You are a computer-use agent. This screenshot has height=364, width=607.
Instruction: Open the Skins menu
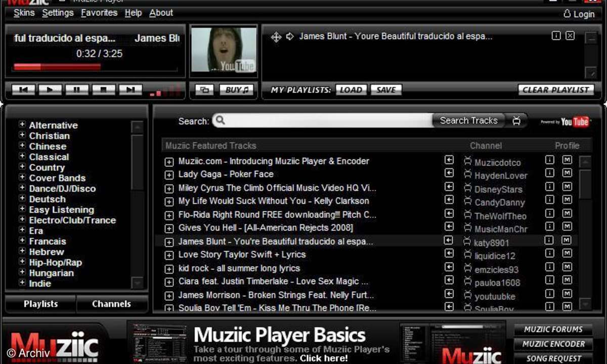point(24,13)
